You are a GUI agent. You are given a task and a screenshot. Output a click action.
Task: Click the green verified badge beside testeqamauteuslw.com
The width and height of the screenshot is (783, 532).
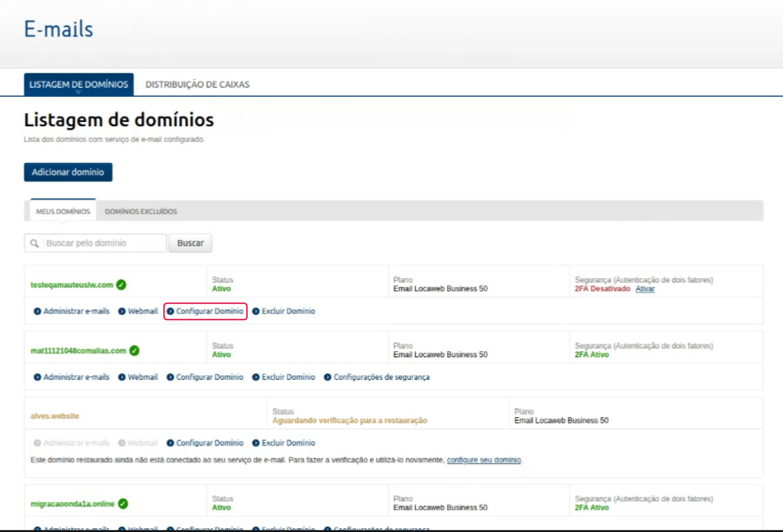[120, 285]
